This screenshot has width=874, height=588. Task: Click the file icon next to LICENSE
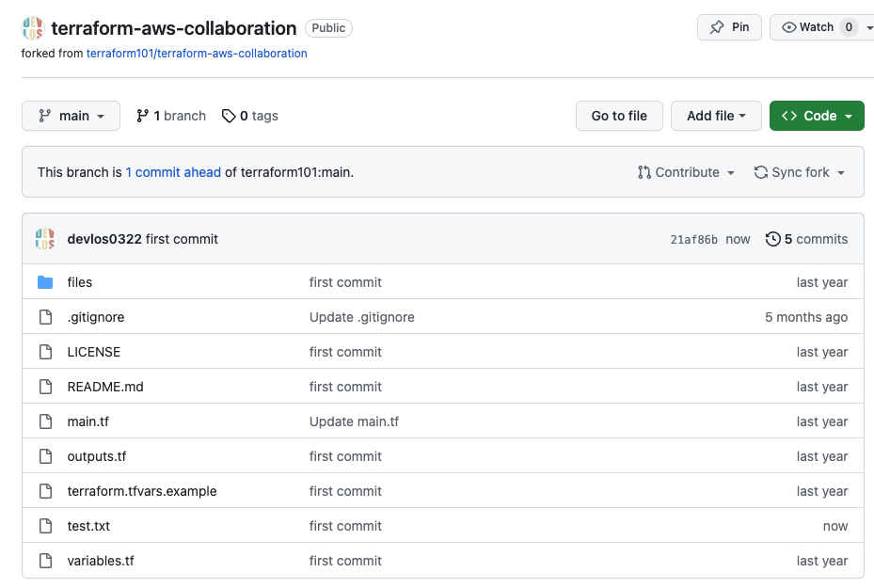45,352
